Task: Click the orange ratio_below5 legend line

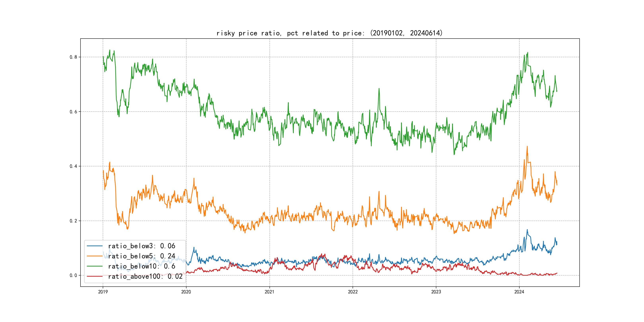Action: coord(94,256)
